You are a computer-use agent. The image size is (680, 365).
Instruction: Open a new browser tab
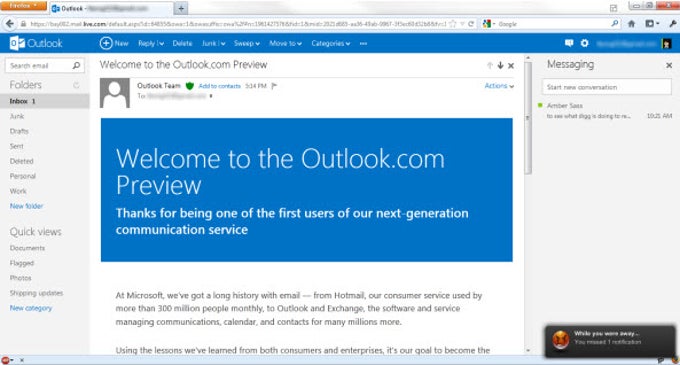tap(181, 8)
